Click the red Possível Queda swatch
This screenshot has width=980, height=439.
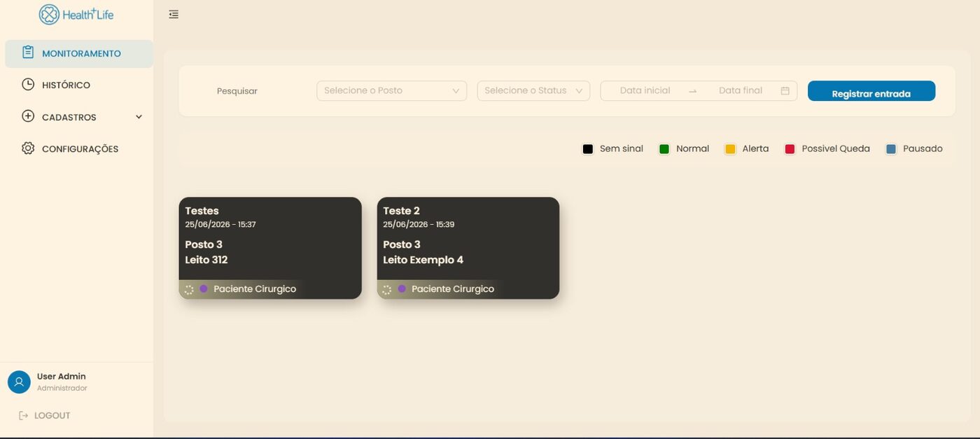click(x=790, y=149)
